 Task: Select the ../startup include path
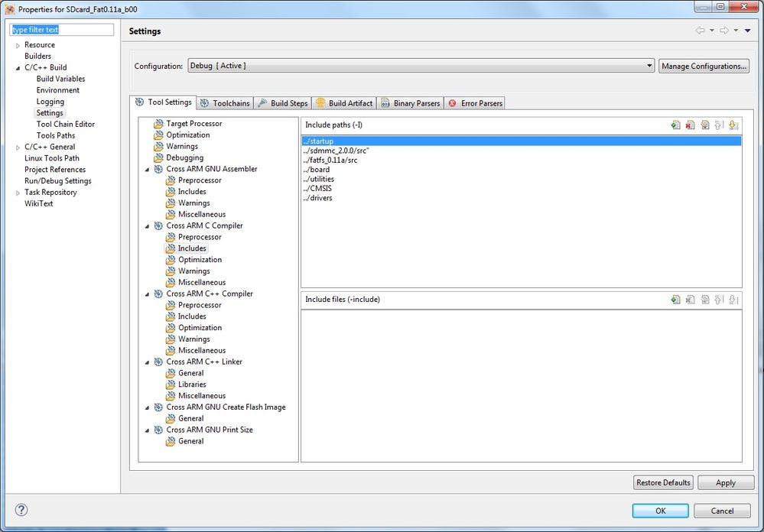(x=522, y=141)
